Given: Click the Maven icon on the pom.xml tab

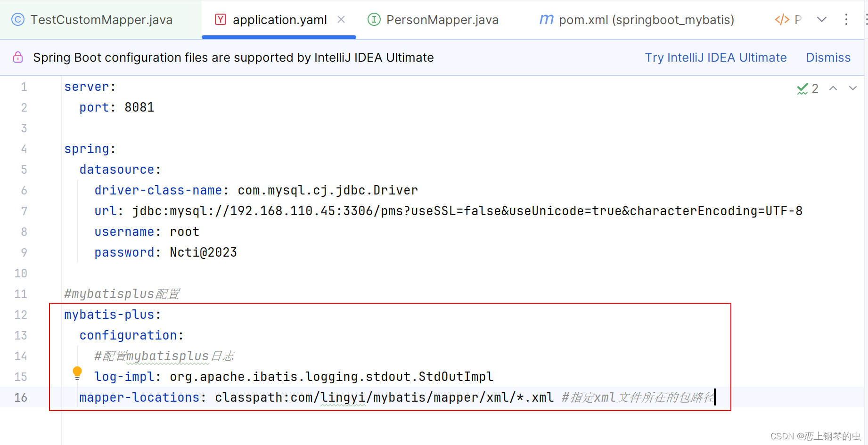Looking at the screenshot, I should coord(546,19).
